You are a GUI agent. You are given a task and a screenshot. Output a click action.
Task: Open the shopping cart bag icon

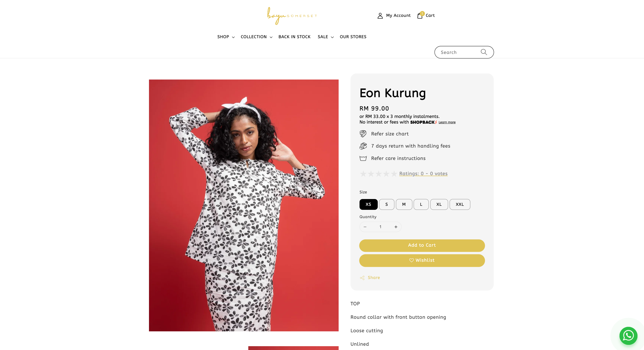(x=420, y=16)
